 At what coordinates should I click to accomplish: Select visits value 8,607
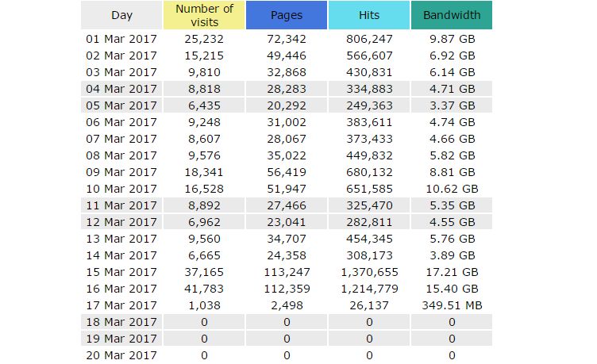pyautogui.click(x=204, y=139)
